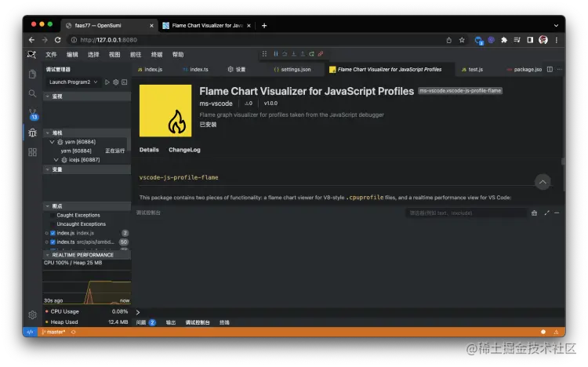Click the sync icon next to master branch
Screen dimensions: 588x367
click(73, 332)
